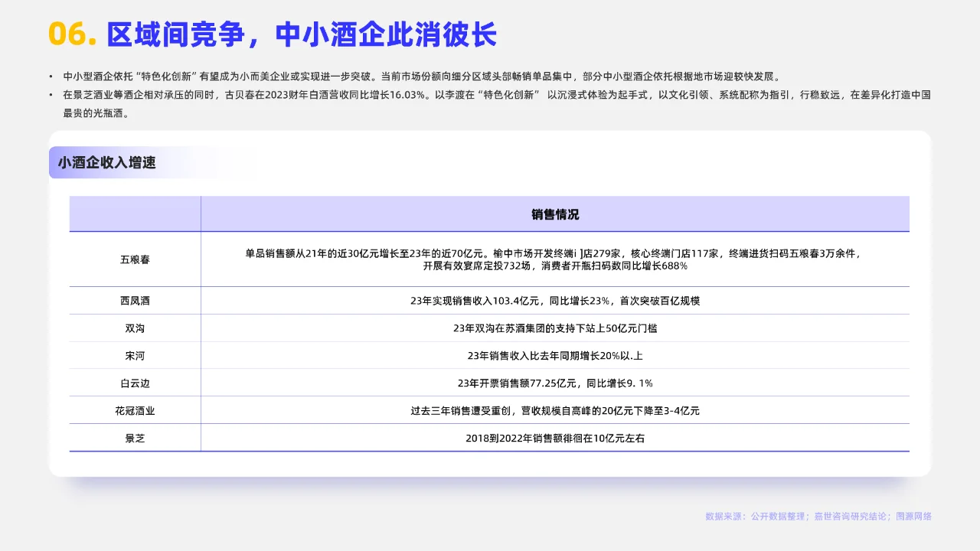Click the 花冠酒业 revenue decline description cell
This screenshot has height=551, width=980.
tap(555, 410)
